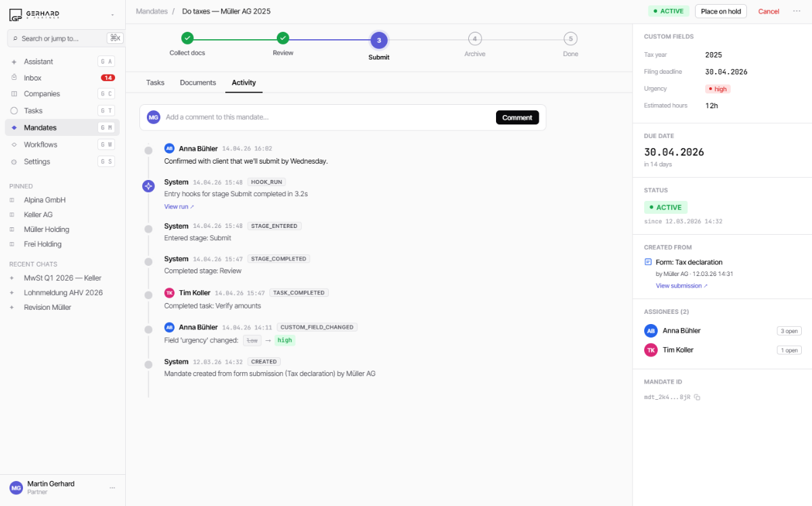This screenshot has height=506, width=812.
Task: Open the workspace switcher chevron
Action: (112, 14)
